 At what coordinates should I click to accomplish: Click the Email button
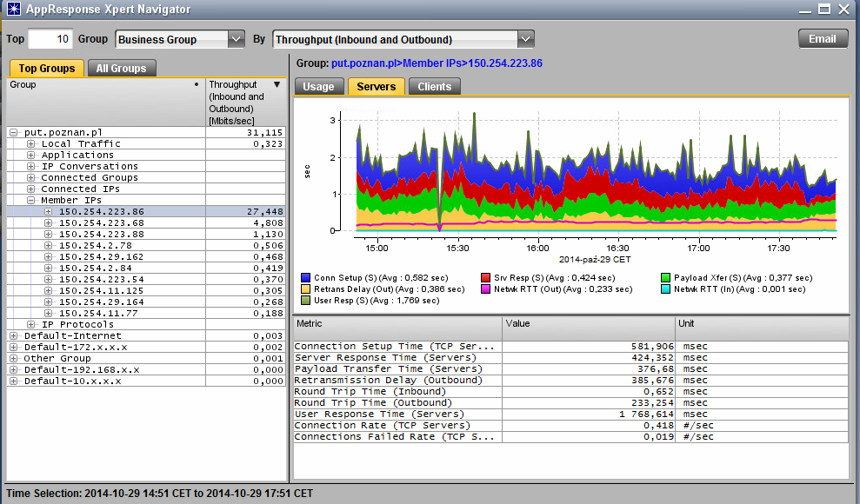[822, 39]
